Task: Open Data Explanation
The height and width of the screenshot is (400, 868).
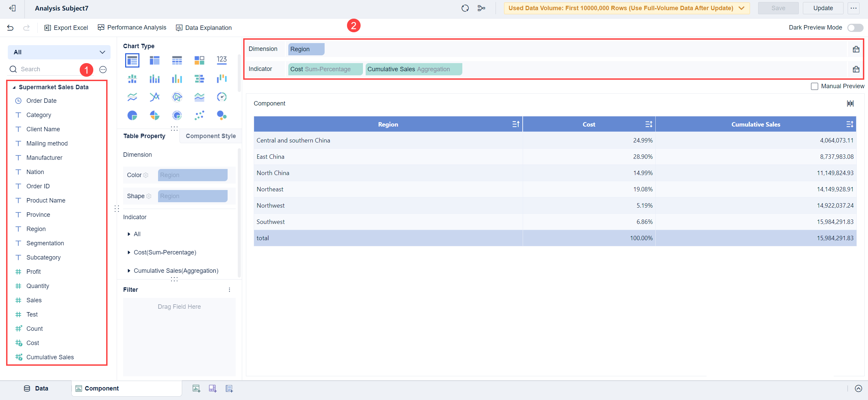Action: [x=204, y=28]
